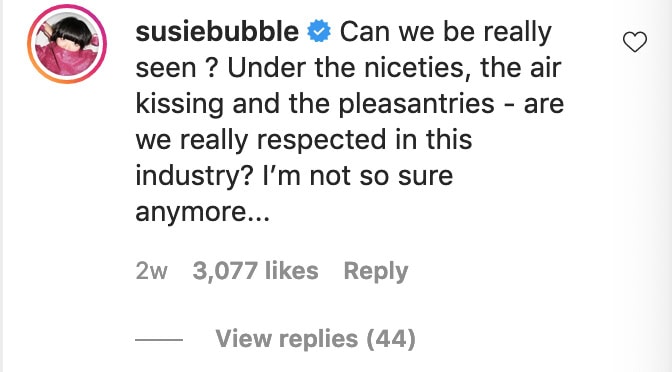Select the comment text starting 'Can we be'
The image size is (672, 372).
point(349,122)
